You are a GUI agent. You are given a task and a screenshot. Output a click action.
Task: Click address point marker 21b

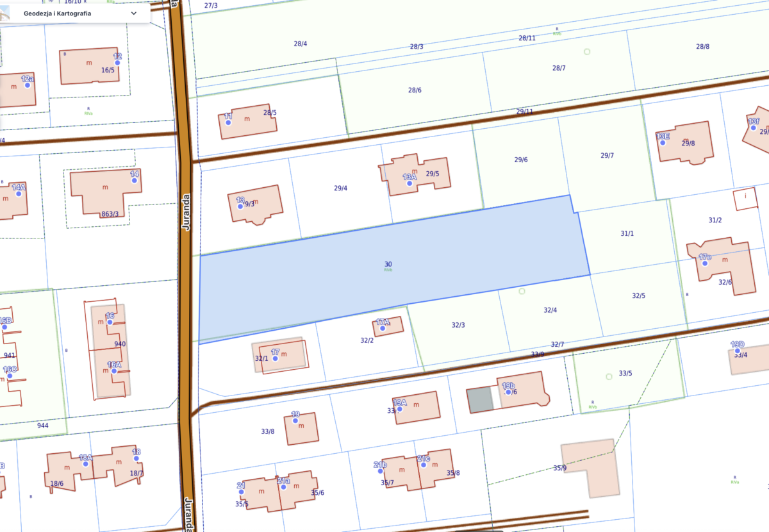pos(380,471)
